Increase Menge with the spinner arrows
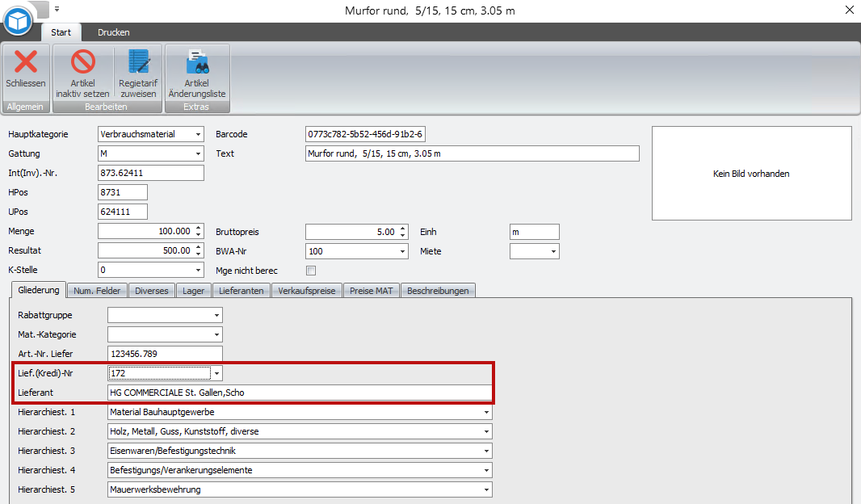The image size is (861, 504). 198,229
